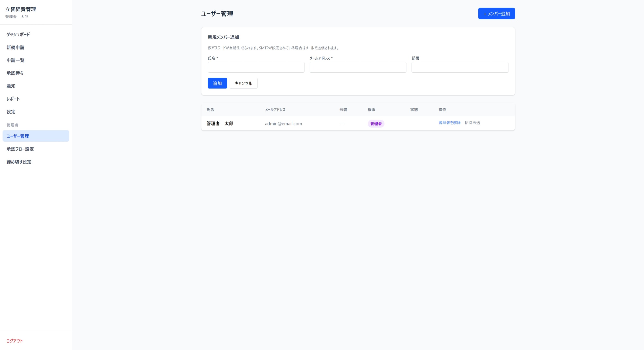Click the ログアウト link
Screen dimensions: 644x350
14,341
